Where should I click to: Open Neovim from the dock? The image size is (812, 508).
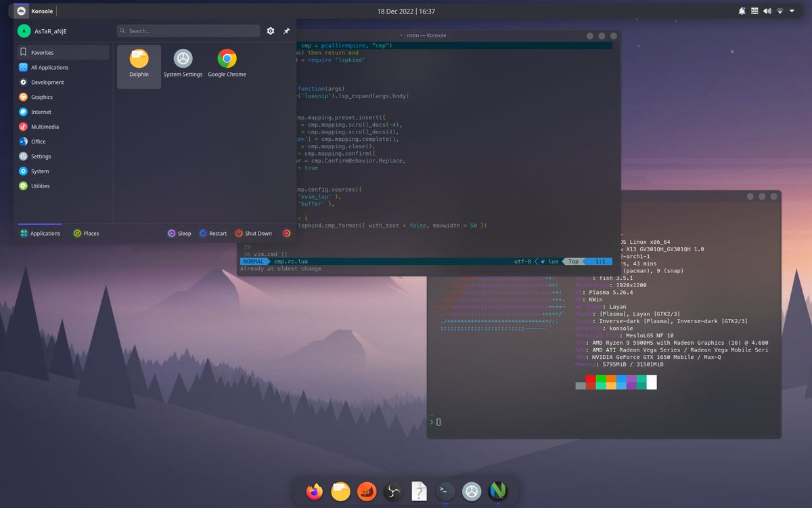498,491
